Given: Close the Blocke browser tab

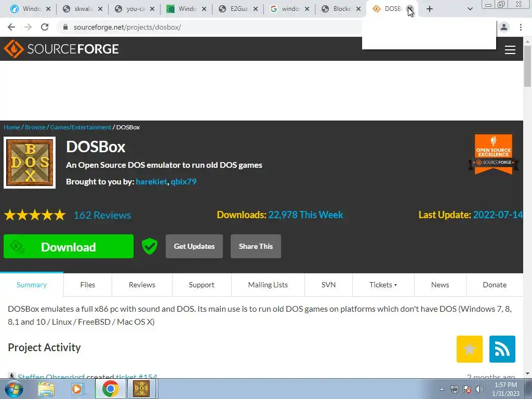Looking at the screenshot, I should [358, 9].
